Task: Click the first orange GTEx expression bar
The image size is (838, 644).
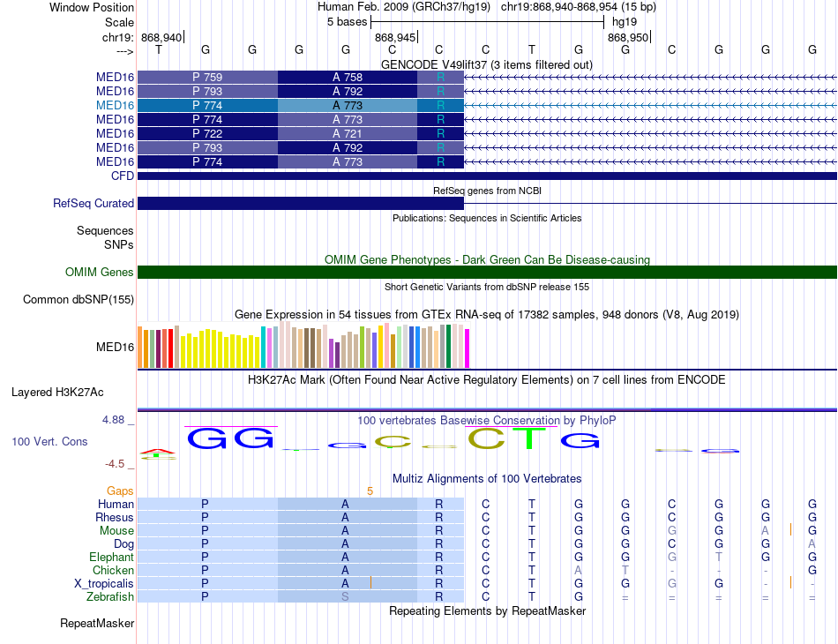Action: (x=140, y=347)
